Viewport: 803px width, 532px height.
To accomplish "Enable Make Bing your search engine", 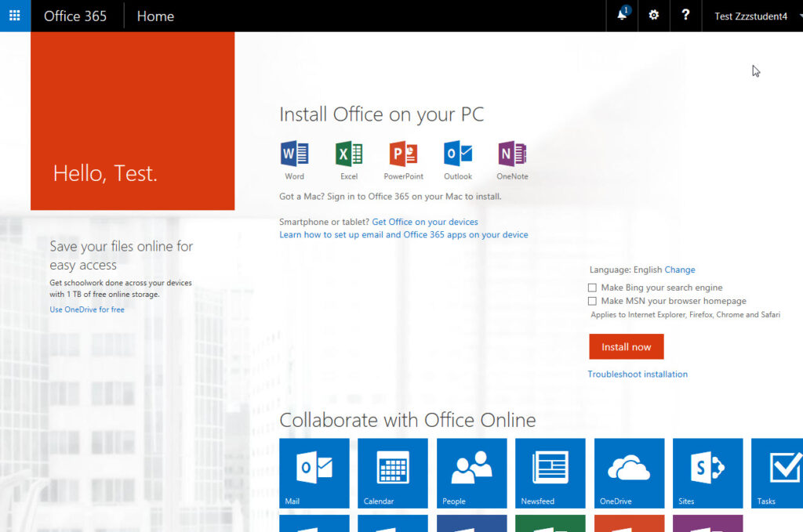I will tap(592, 287).
